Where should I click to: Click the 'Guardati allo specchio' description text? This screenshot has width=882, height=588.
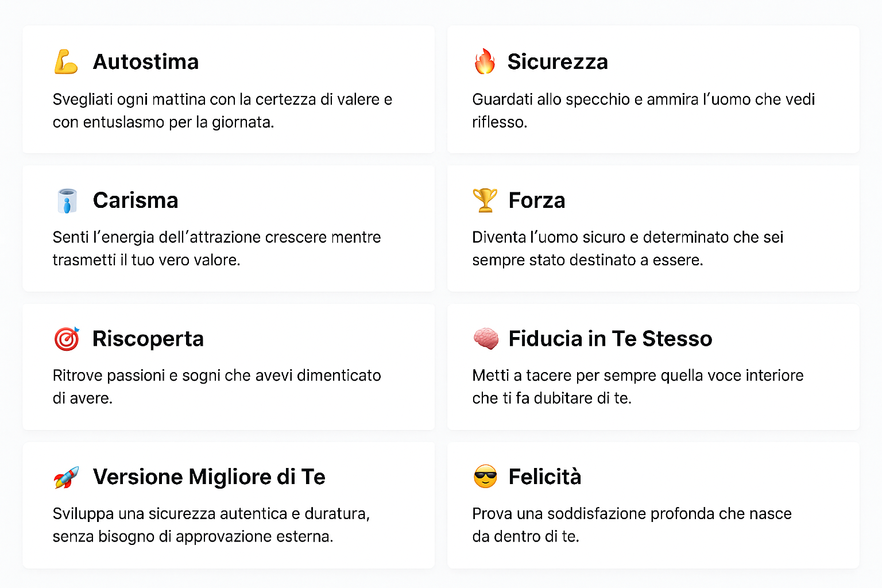(x=644, y=111)
